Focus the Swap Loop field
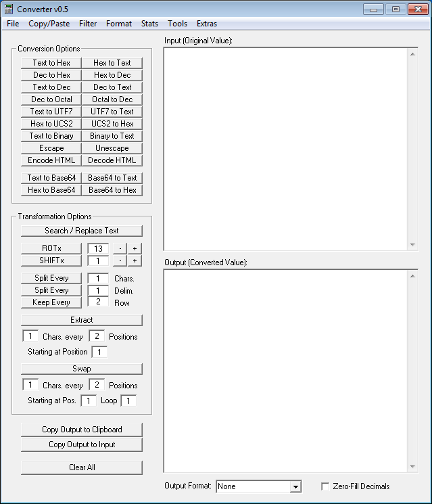The width and height of the screenshot is (432, 504). (128, 400)
